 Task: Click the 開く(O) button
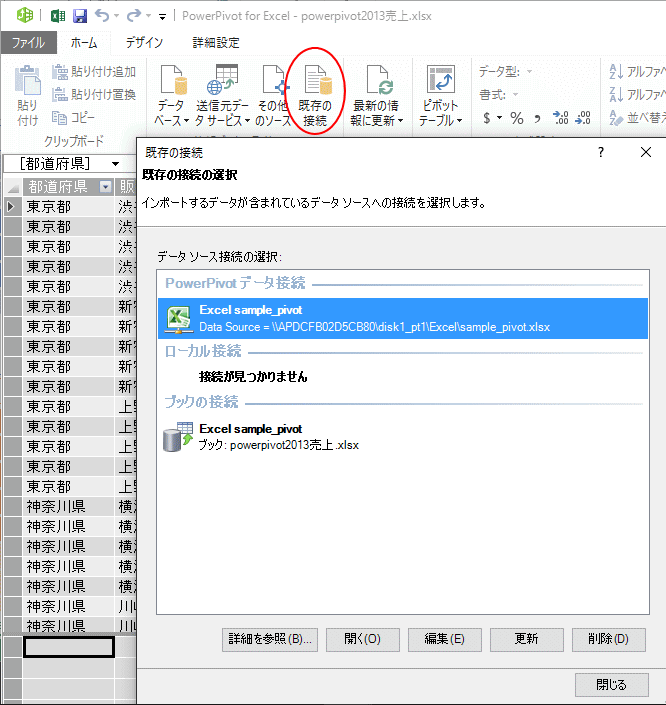point(362,639)
